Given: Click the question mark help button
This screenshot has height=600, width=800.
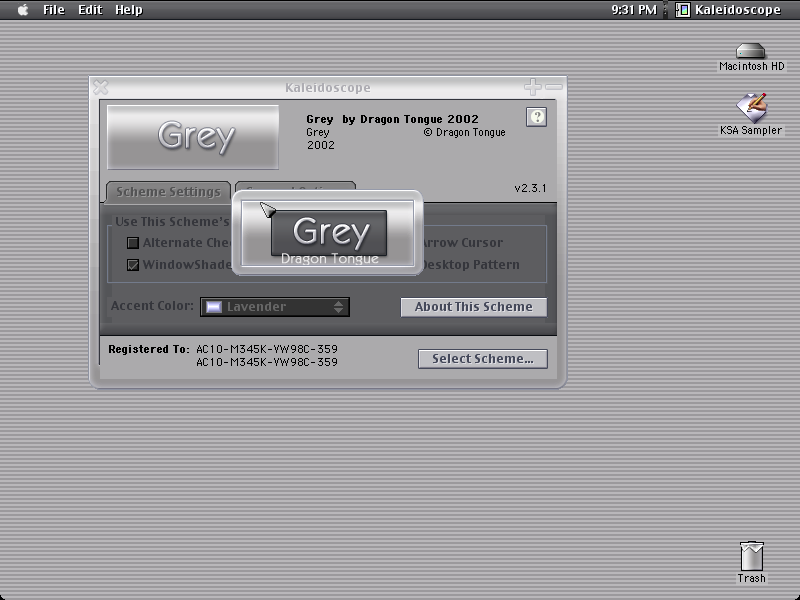Looking at the screenshot, I should coord(536,117).
